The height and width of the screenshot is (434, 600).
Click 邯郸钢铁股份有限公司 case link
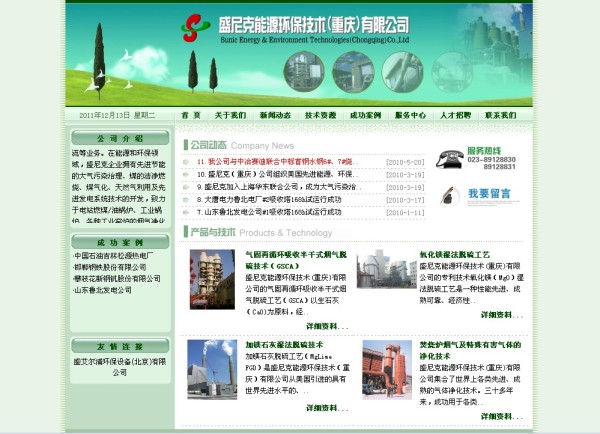pos(110,267)
